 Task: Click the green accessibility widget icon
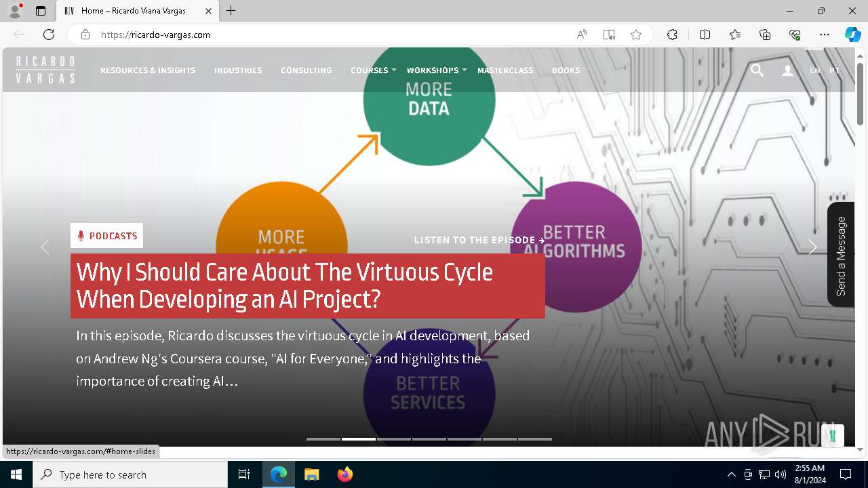point(833,436)
